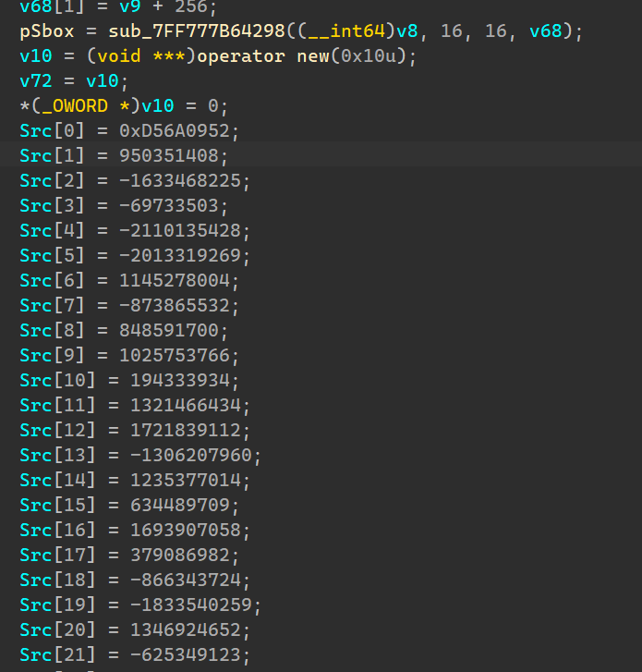
Task: Select the value -2110135428
Action: pos(179,230)
